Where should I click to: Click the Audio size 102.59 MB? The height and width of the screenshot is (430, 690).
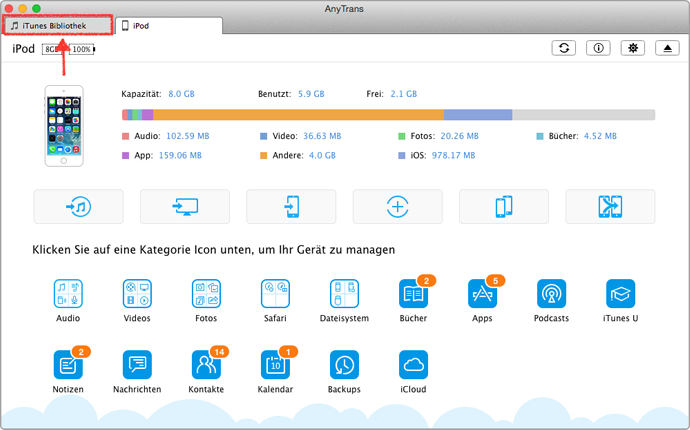pyautogui.click(x=187, y=136)
